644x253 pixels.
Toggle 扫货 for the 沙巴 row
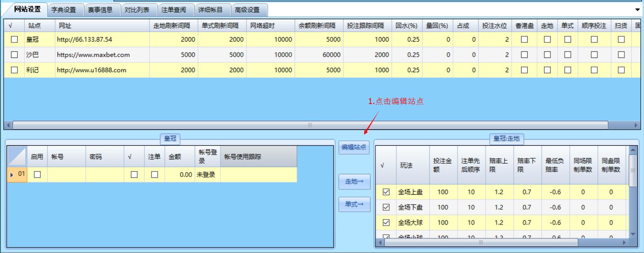click(621, 55)
